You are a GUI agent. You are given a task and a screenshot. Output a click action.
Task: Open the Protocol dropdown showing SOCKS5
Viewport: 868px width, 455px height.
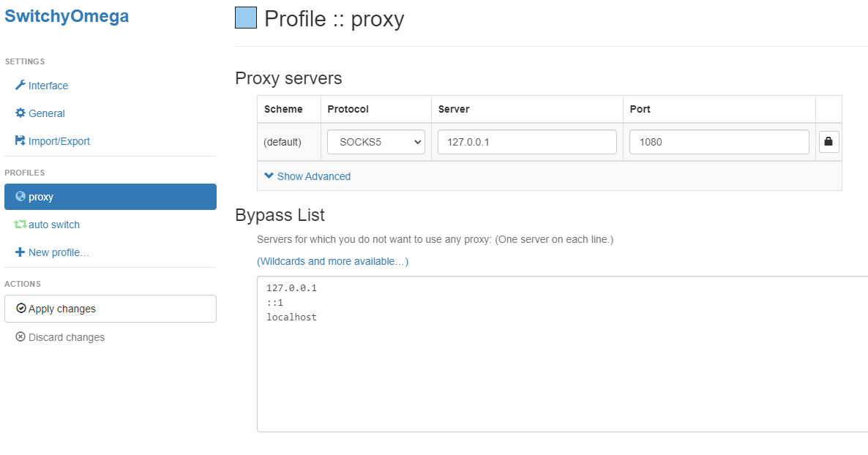[x=375, y=141]
